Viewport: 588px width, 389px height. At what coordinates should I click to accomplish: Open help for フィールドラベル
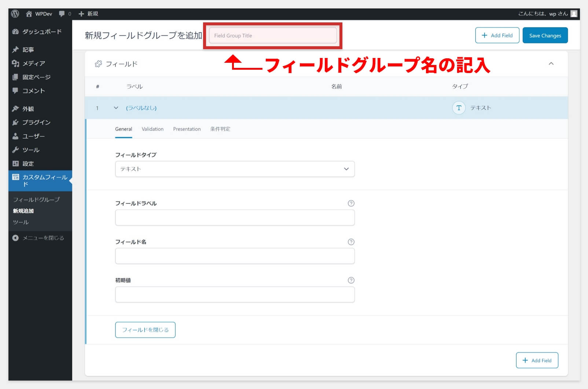[351, 203]
